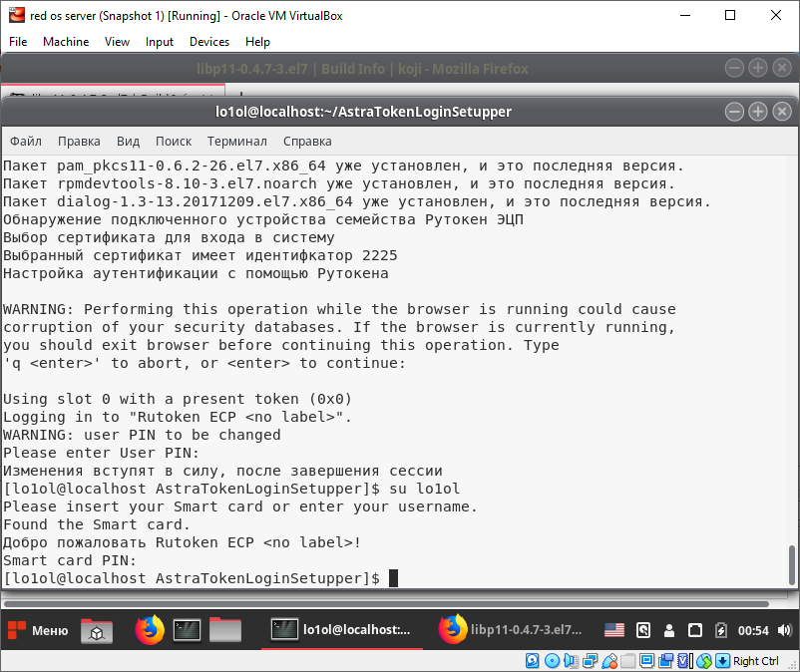Launch the package manager box icon
The image size is (800, 672).
[x=97, y=631]
